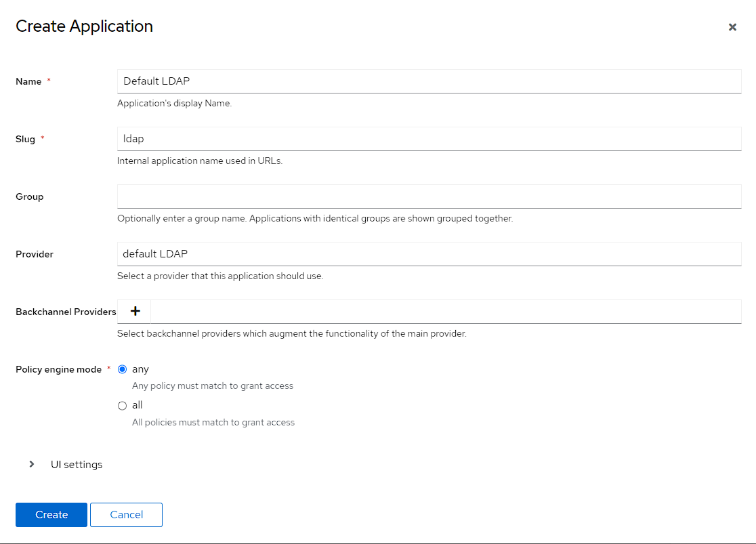Click the 'Policy engine mode' label
756x544 pixels.
point(58,369)
